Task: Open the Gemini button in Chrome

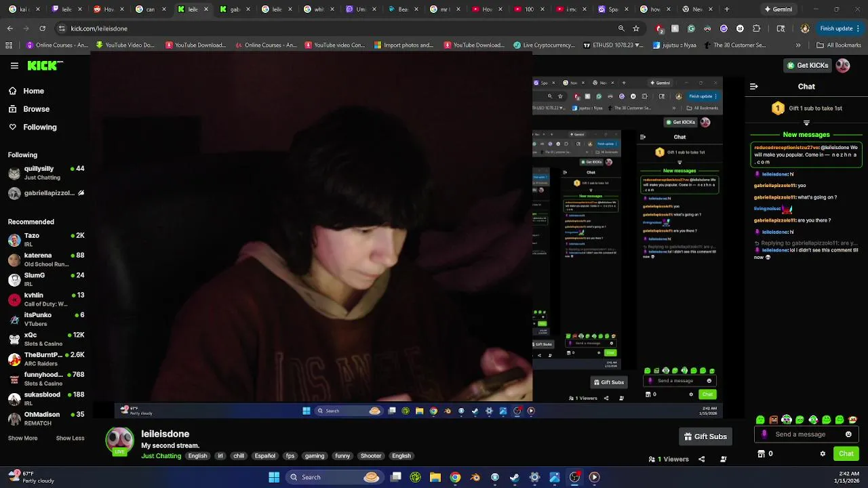Action: pos(778,9)
